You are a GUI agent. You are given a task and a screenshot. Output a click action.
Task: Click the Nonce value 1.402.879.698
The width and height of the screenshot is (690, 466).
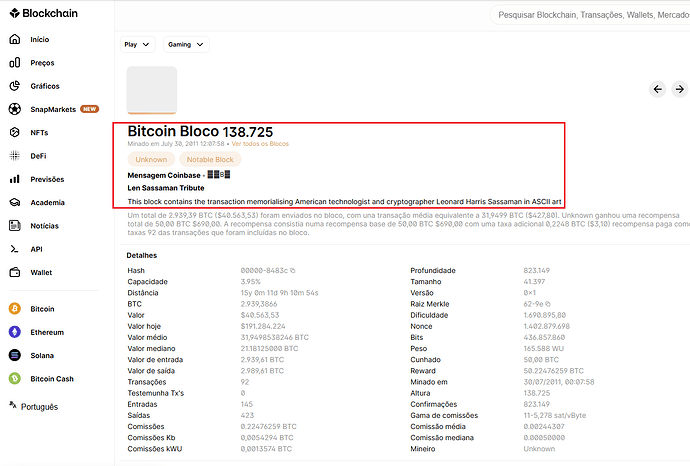tap(547, 326)
